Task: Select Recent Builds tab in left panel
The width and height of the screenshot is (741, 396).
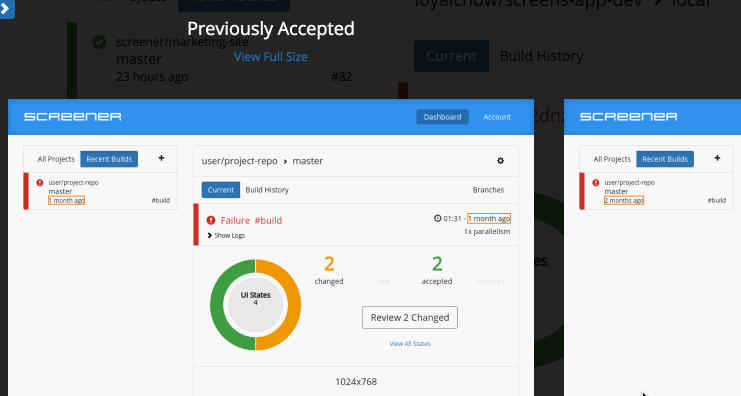Action: click(x=109, y=159)
